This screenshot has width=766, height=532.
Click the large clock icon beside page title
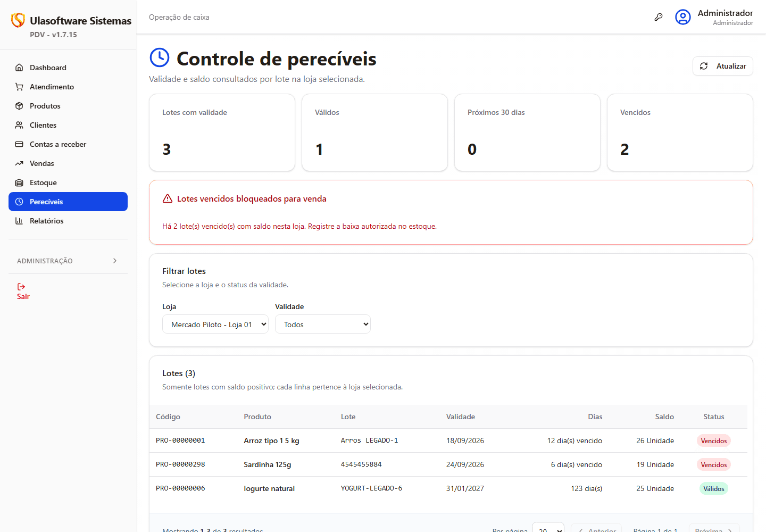coord(160,57)
